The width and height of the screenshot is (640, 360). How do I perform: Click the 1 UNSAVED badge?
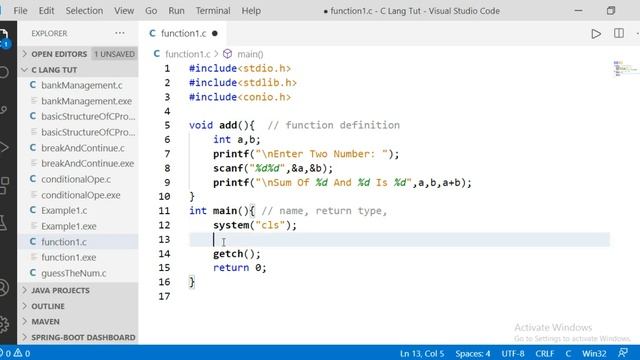[x=114, y=54]
